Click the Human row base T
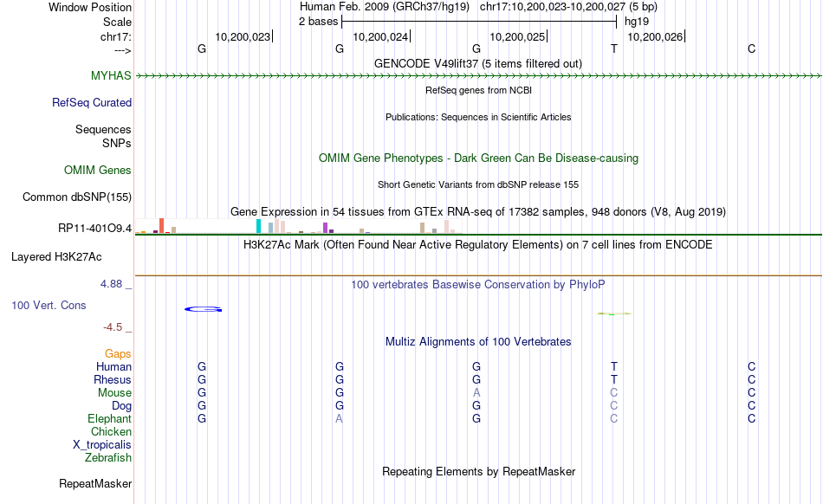This screenshot has height=504, width=823. [x=614, y=366]
